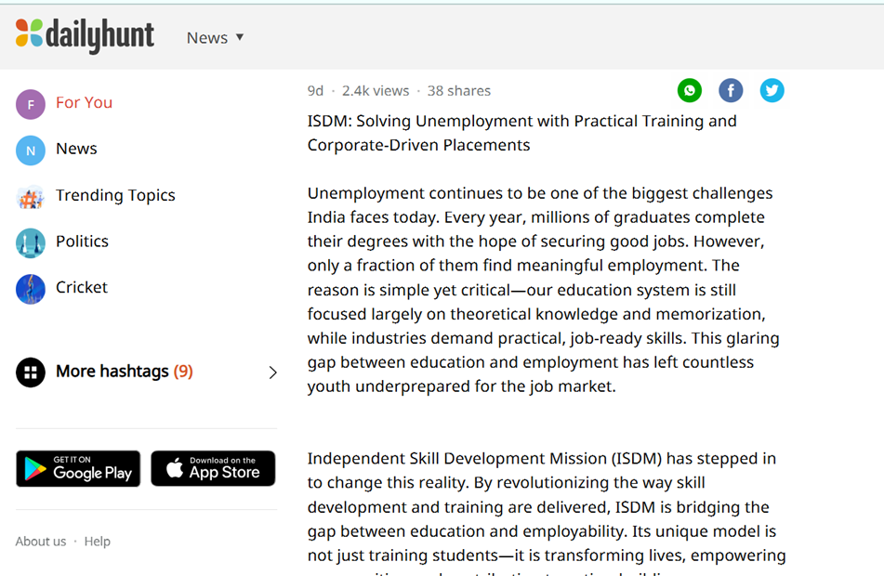Click the dailyhunt logo
This screenshot has width=884, height=588.
[85, 36]
